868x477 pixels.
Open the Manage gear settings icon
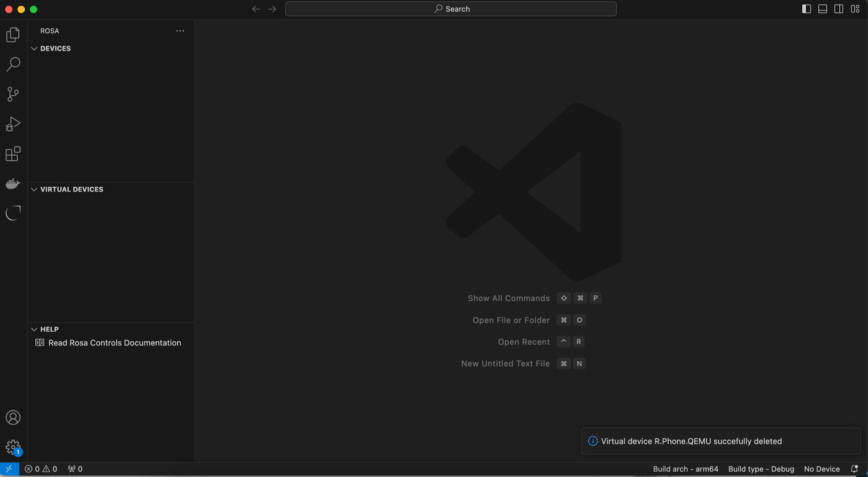point(13,447)
